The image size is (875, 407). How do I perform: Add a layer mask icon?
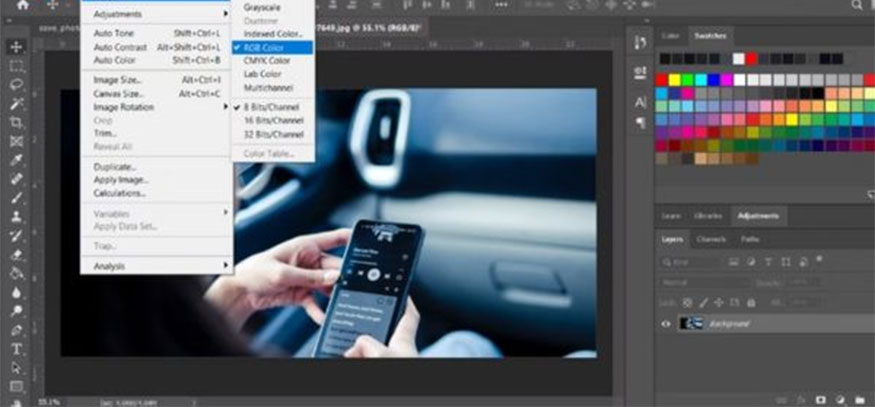coord(821,400)
